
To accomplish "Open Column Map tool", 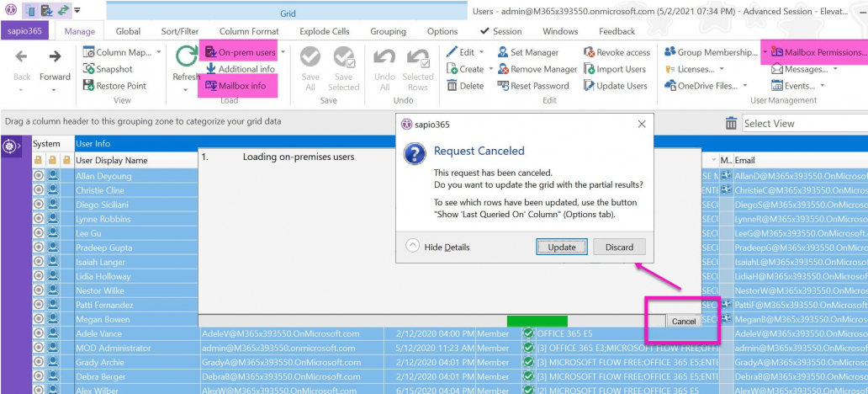I will pos(118,53).
